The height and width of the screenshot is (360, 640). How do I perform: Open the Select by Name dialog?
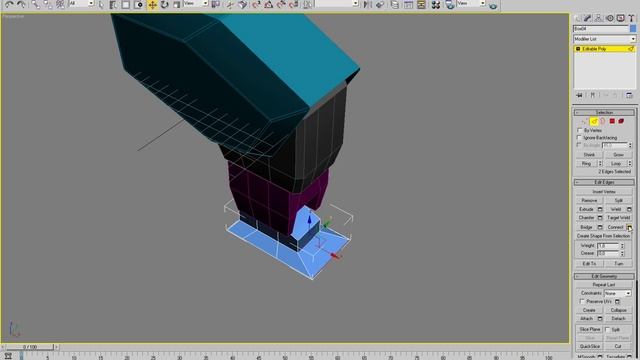(113, 4)
